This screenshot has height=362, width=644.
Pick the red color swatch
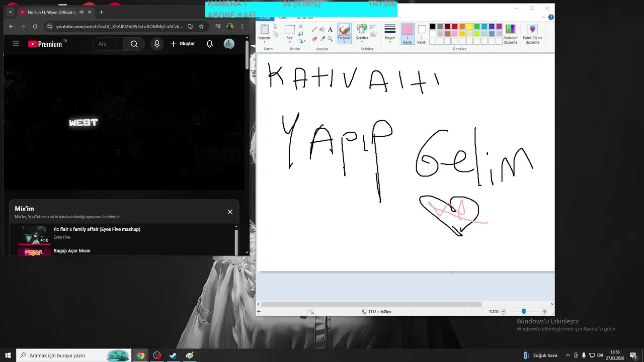pos(455,27)
